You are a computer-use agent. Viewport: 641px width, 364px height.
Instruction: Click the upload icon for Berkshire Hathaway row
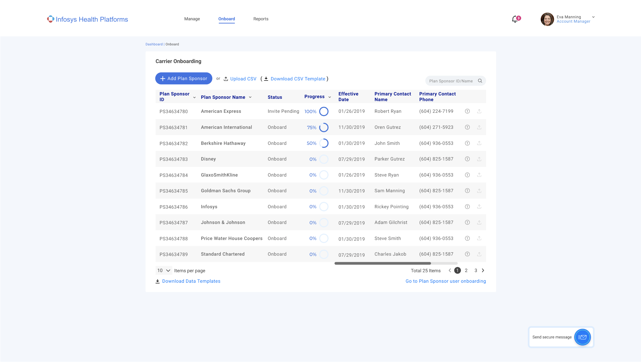point(479,143)
